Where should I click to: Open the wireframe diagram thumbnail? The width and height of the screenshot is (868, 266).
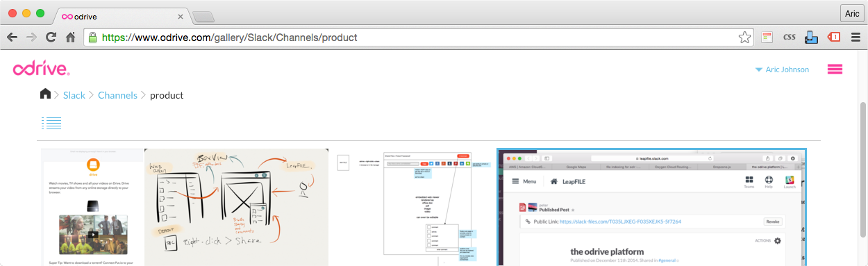click(412, 207)
